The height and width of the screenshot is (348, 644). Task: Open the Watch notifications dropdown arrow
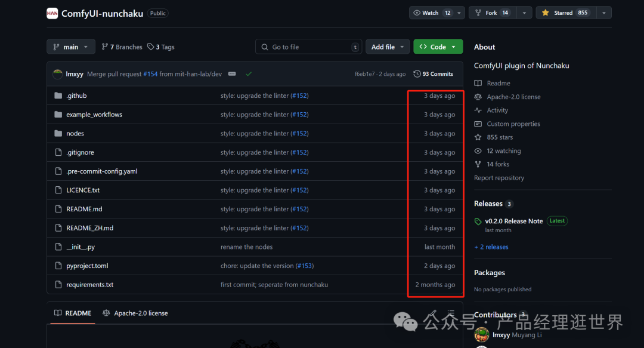pos(459,13)
